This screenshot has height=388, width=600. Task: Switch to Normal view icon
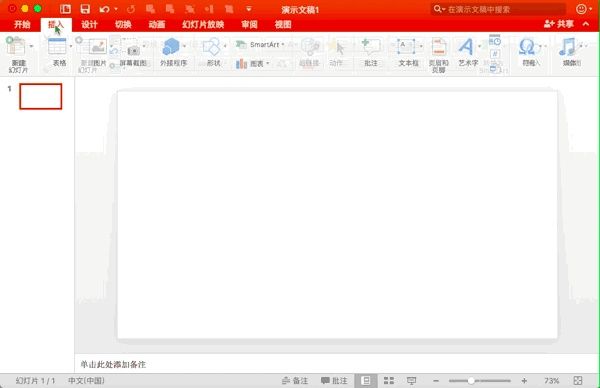pyautogui.click(x=366, y=381)
